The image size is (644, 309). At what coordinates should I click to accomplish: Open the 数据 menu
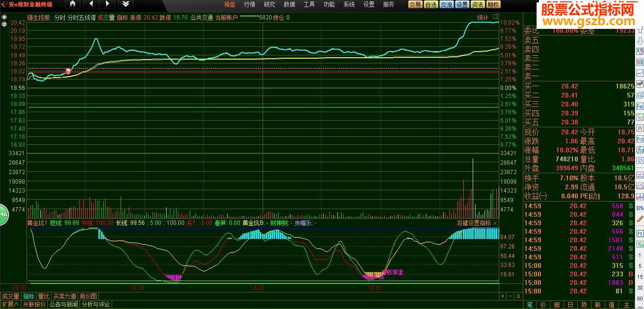pyautogui.click(x=289, y=4)
